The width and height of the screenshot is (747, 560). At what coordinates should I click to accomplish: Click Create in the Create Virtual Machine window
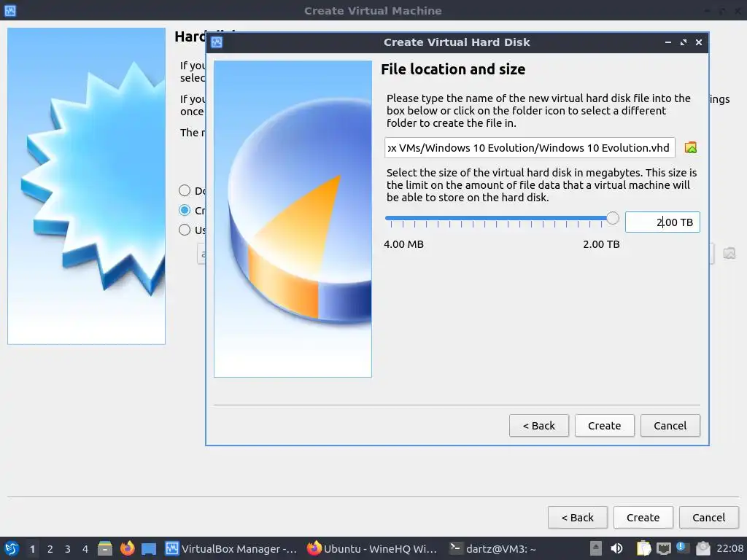click(x=643, y=518)
